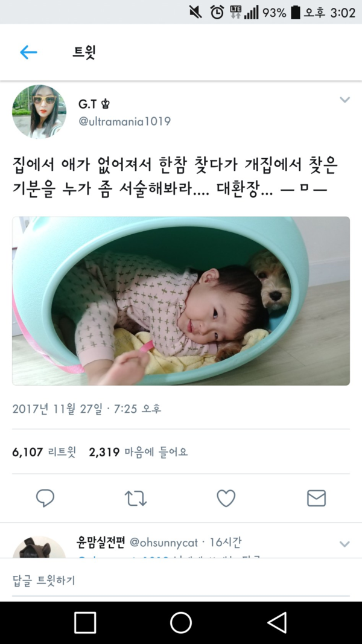This screenshot has width=362, height=644.
Task: Open the 윤맘실전편 reply avatar
Action: tap(39, 547)
